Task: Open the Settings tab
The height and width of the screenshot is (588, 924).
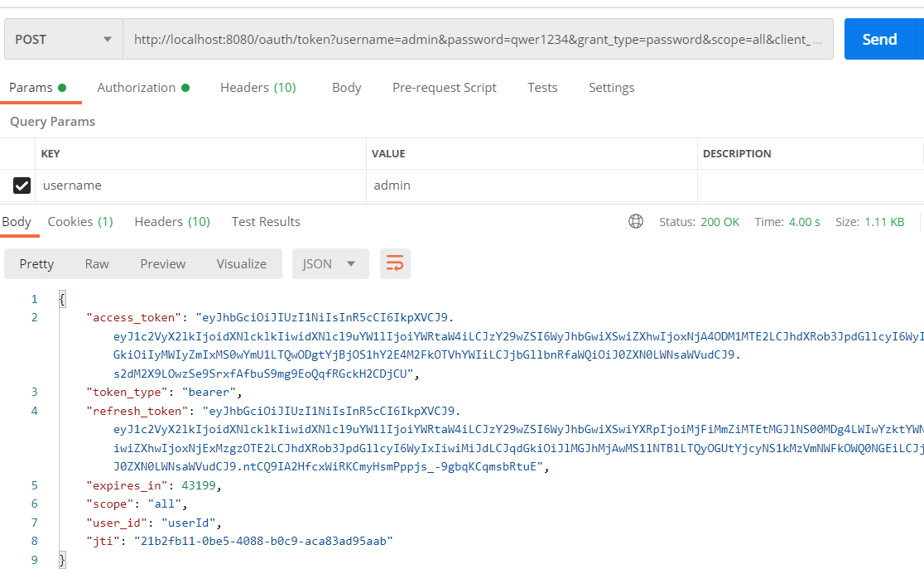Action: pyautogui.click(x=612, y=88)
